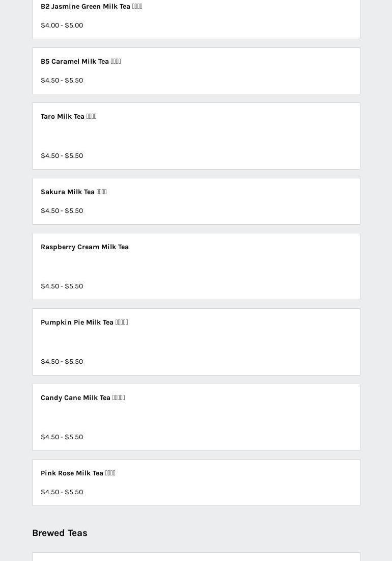
Task: Pick the Pink Rose Milk Tea title
Action: click(78, 473)
